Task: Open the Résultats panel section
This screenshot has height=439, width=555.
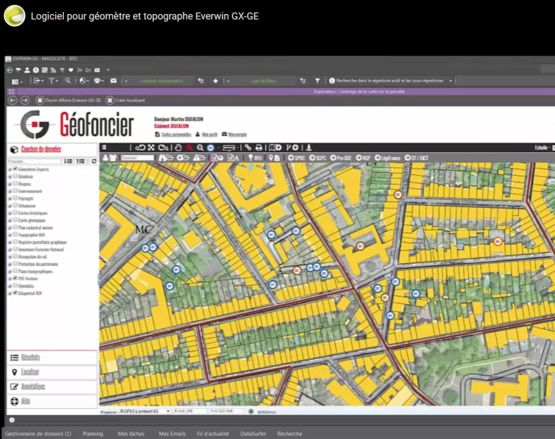Action: point(52,358)
